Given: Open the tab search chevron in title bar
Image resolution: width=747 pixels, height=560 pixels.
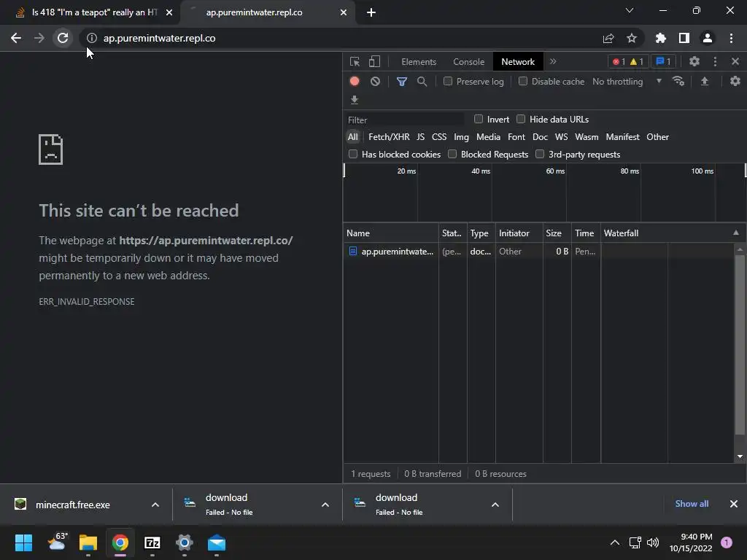Looking at the screenshot, I should (630, 10).
